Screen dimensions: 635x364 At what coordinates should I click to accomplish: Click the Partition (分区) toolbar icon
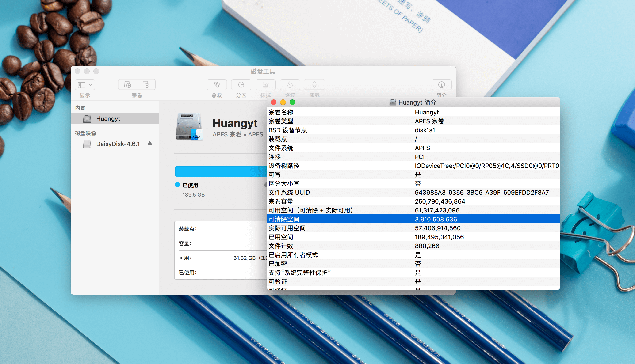pos(241,85)
